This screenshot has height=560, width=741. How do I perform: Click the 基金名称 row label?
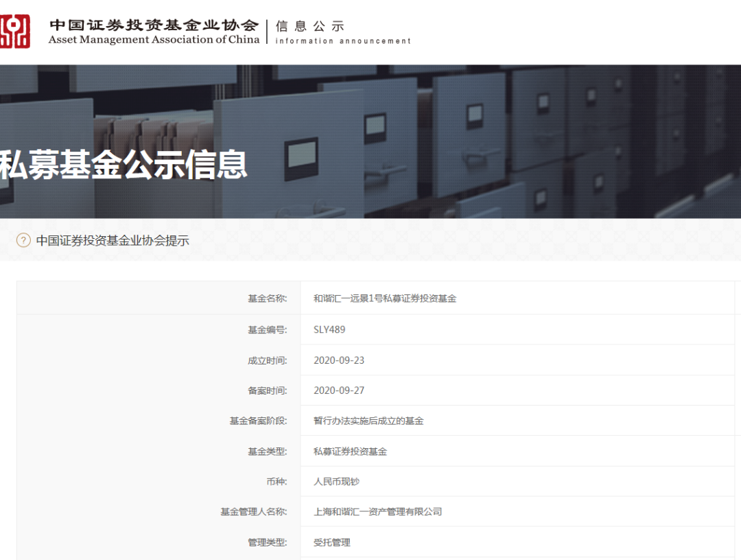point(268,299)
